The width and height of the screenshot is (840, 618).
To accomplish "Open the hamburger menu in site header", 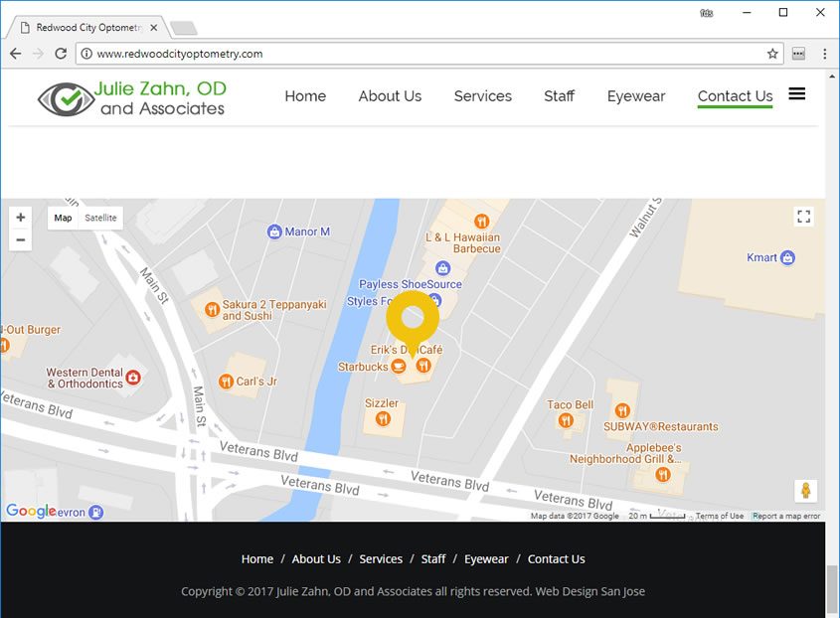I will [796, 94].
